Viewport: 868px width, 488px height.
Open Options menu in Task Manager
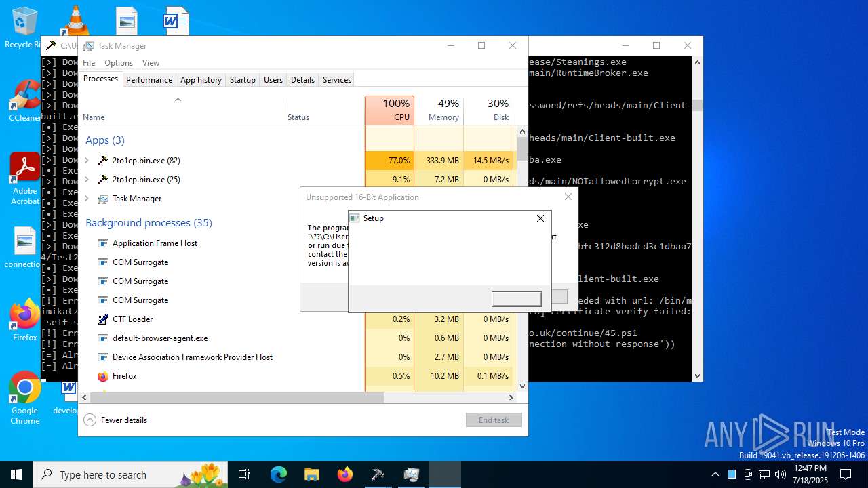coord(119,63)
